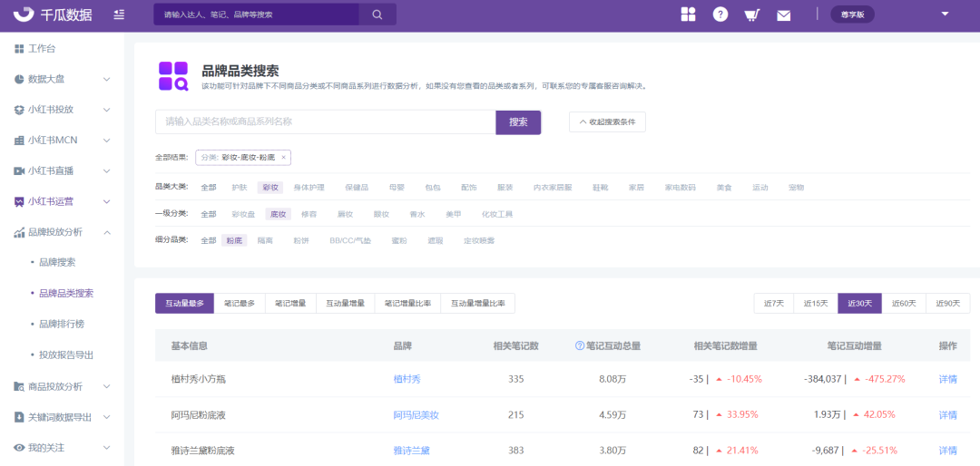Click the 小红书MCN building icon
Viewport: 980px width, 466px height.
tap(19, 141)
